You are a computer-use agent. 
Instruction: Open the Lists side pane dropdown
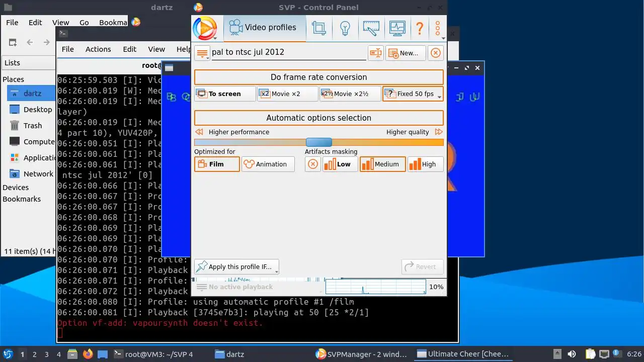29,63
